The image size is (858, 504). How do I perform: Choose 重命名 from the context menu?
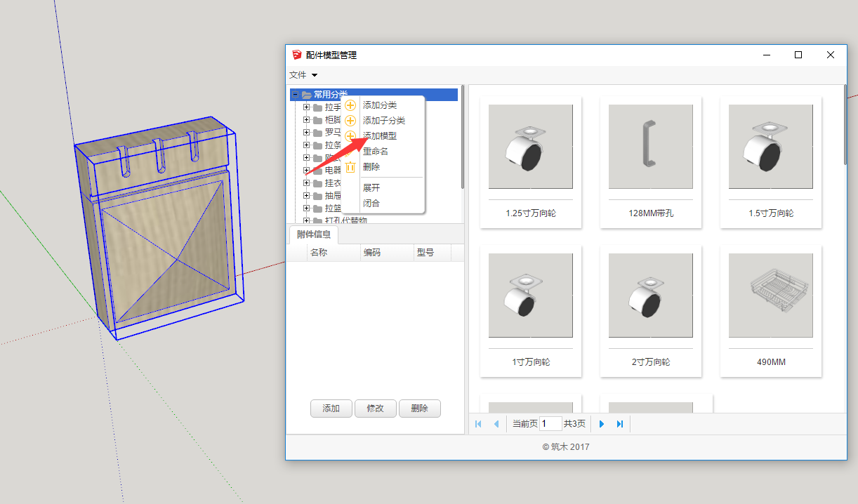tap(376, 152)
